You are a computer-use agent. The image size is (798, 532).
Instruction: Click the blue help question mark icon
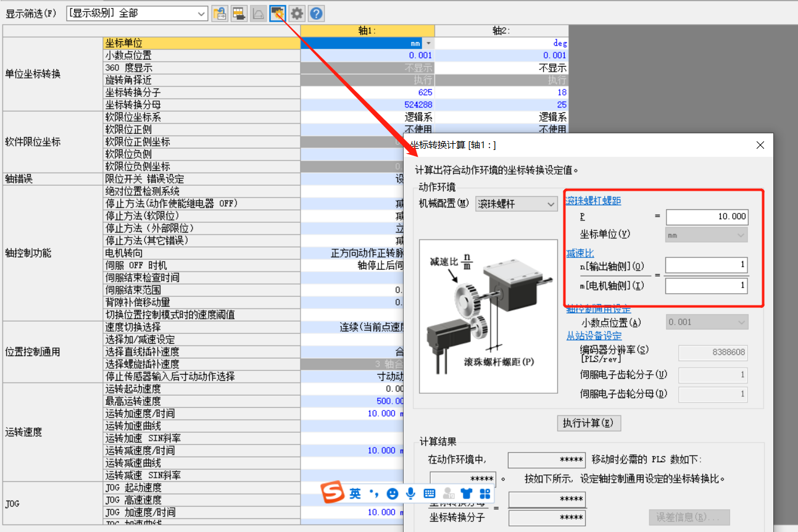coord(316,13)
